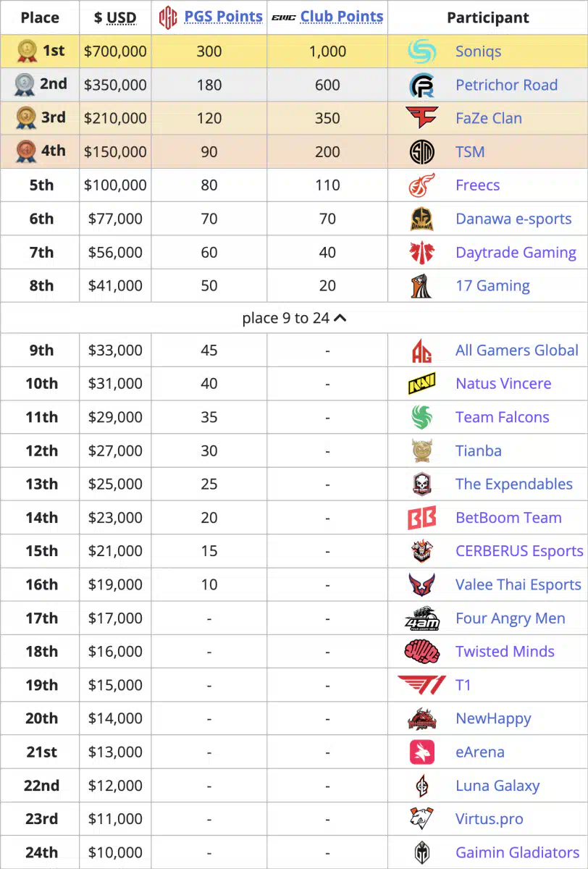Image resolution: width=588 pixels, height=869 pixels.
Task: Open the CERBERUS Esports team link
Action: (x=519, y=551)
